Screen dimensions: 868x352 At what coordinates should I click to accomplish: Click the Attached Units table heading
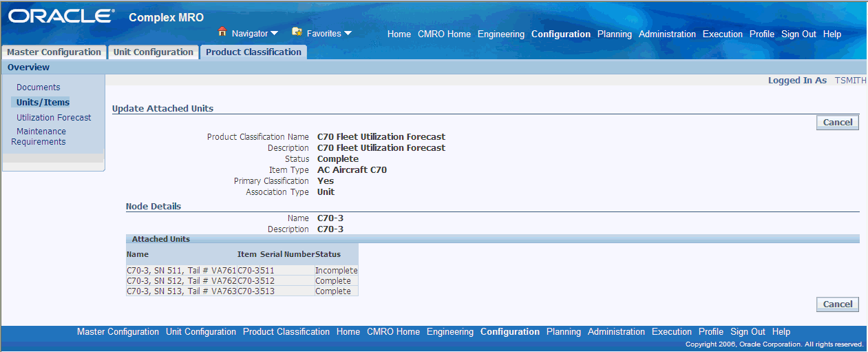[x=161, y=239]
